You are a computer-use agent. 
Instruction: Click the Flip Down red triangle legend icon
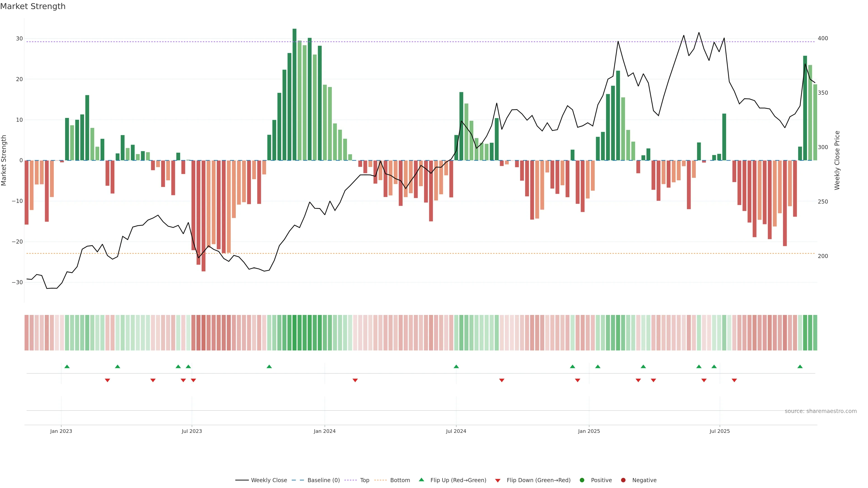pyautogui.click(x=498, y=481)
